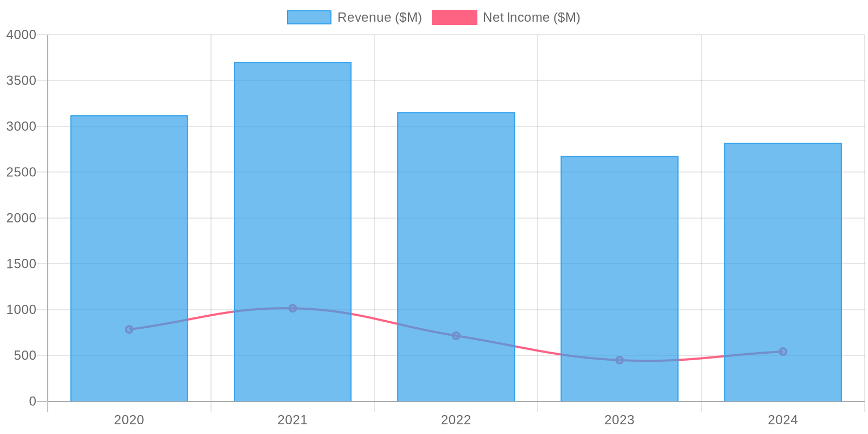Viewport: 868px width, 434px height.
Task: Click the pink Net Income legend swatch
Action: click(454, 17)
